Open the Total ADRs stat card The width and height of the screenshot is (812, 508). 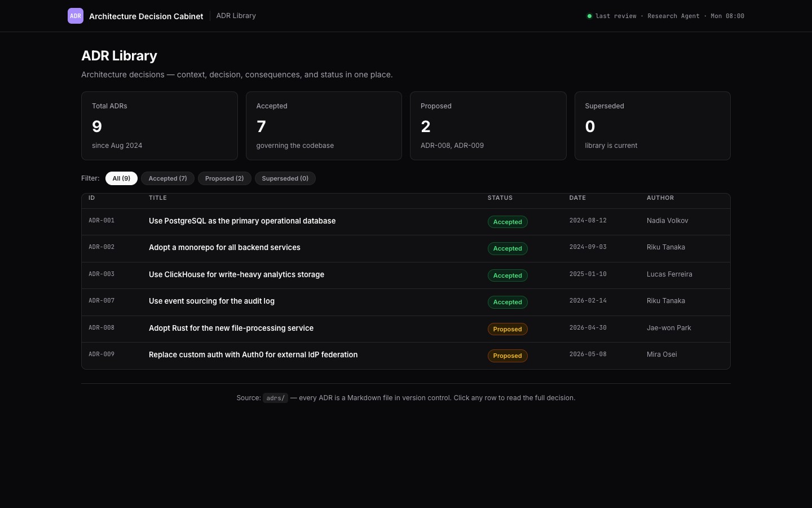tap(160, 126)
